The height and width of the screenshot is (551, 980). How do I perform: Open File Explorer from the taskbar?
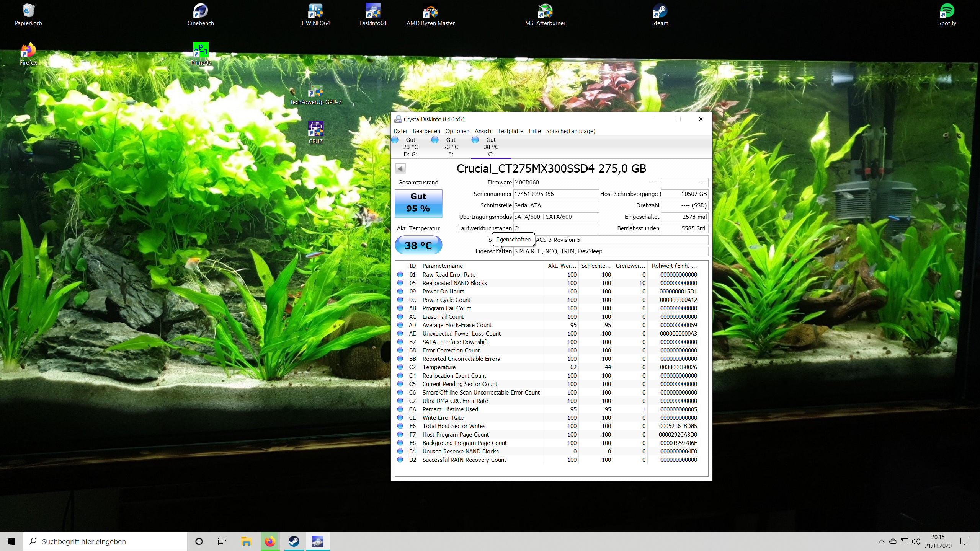tap(246, 541)
